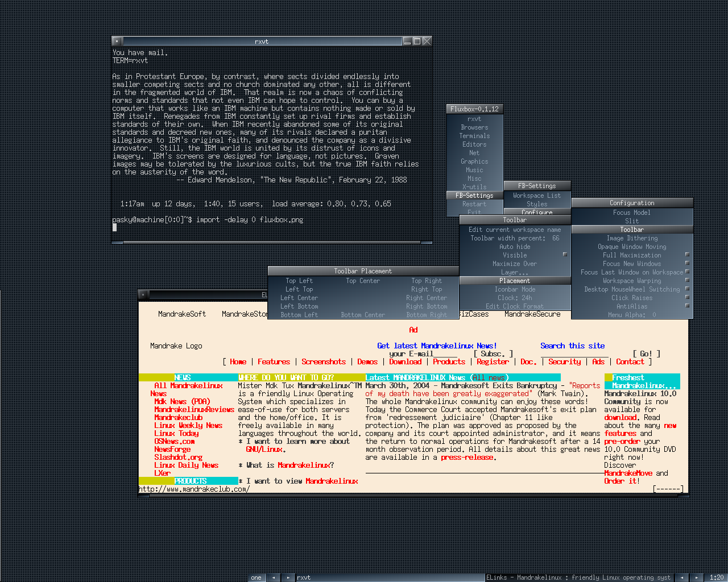
Task: Toggle Click Raises option
Action: pyautogui.click(x=632, y=298)
